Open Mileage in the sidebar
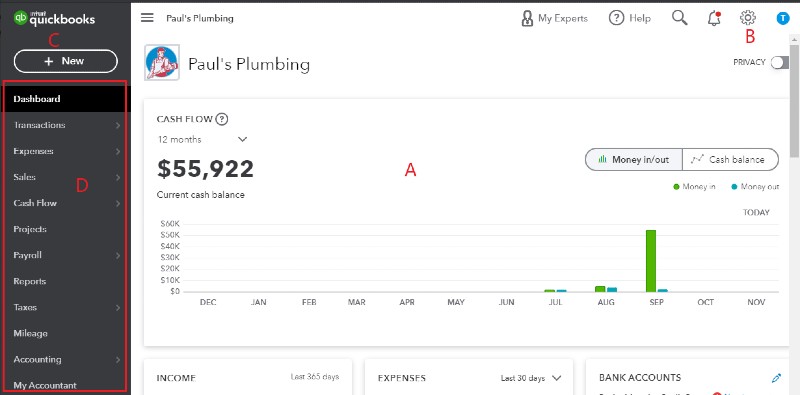Screen dimensions: 800x395 click(x=65, y=333)
